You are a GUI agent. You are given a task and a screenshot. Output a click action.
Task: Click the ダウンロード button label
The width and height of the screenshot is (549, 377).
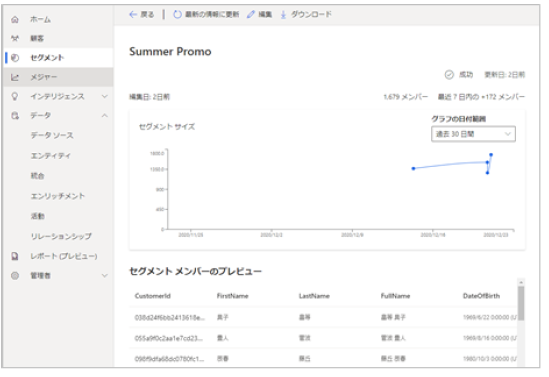311,14
